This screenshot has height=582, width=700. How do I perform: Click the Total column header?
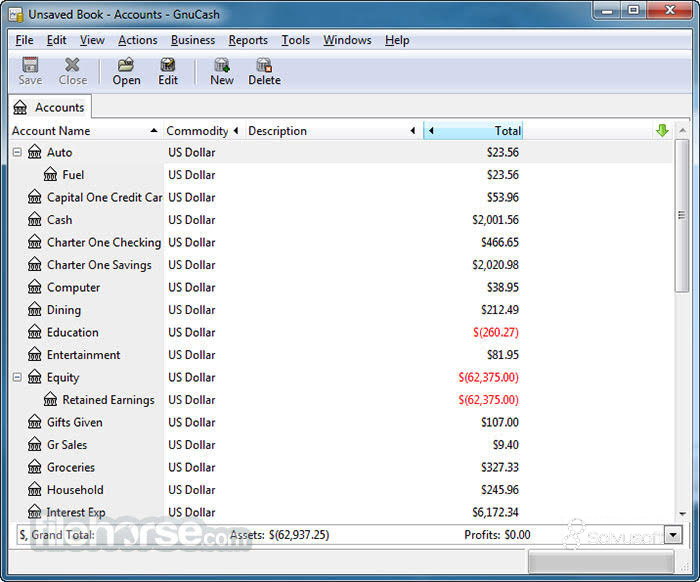(x=473, y=131)
